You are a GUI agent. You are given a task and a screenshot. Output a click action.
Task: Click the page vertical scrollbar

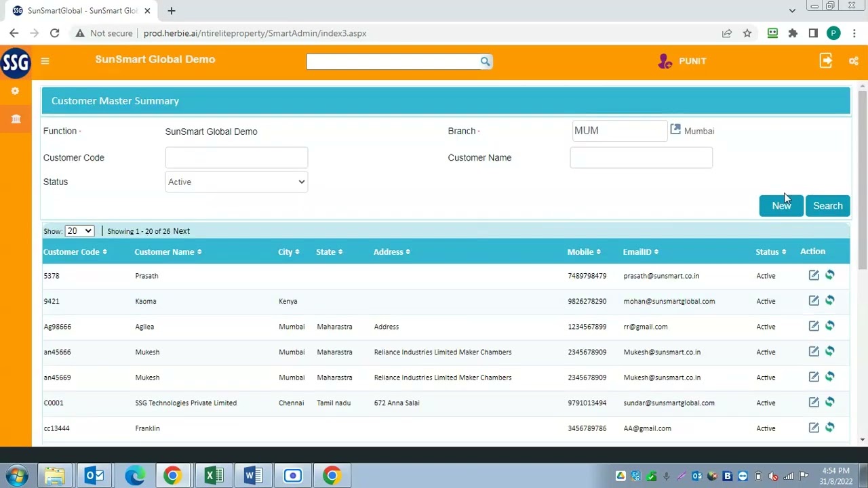click(863, 180)
